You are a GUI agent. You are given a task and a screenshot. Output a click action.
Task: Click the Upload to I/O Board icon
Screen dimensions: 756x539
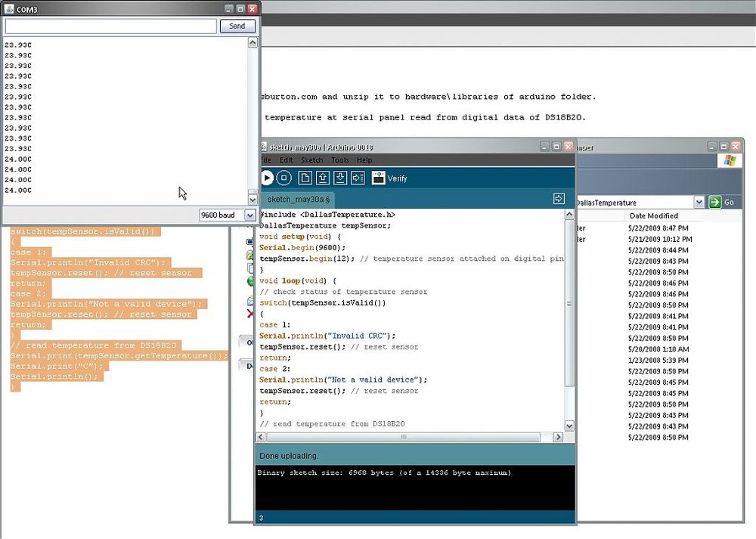click(358, 178)
